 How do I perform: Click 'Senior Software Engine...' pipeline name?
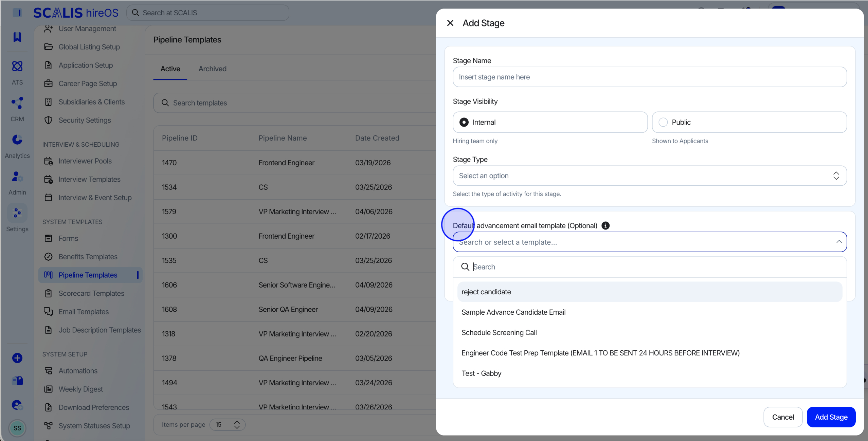click(x=297, y=285)
